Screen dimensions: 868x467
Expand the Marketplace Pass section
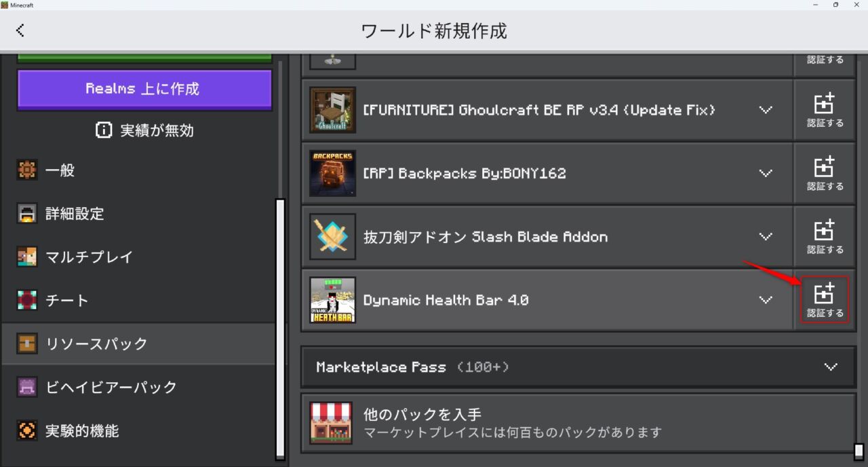tap(831, 367)
